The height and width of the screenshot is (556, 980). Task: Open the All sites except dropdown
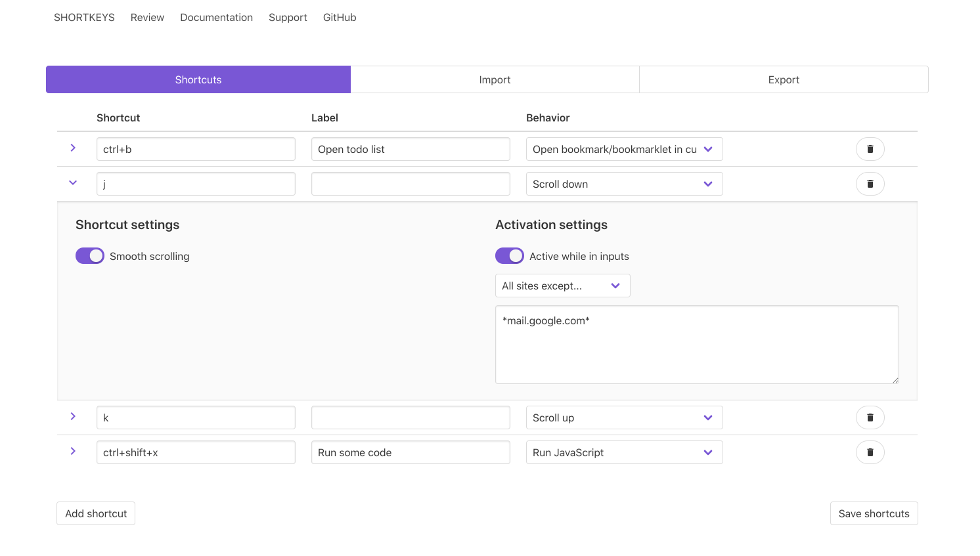tap(562, 286)
